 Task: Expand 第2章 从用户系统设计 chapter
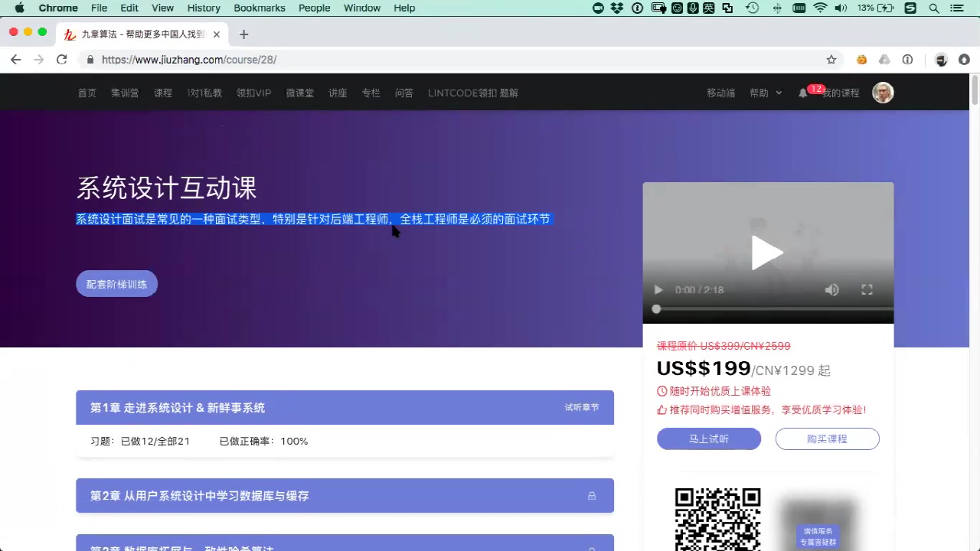[x=345, y=496]
